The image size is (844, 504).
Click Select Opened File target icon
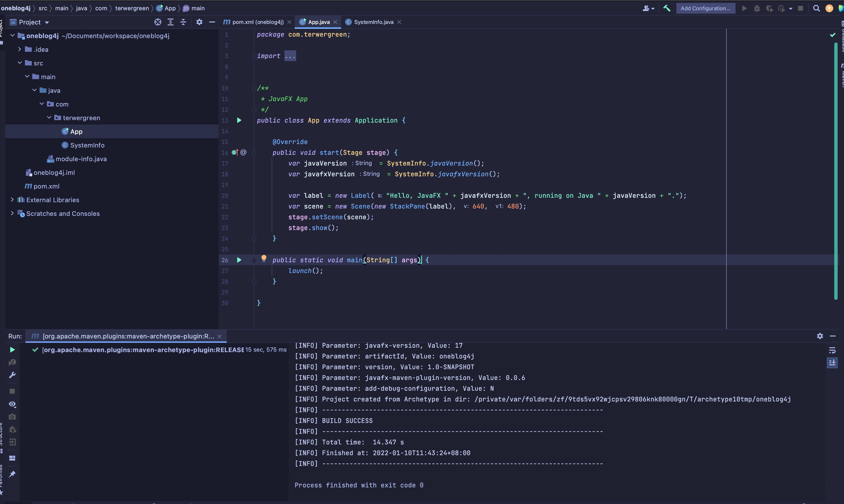pos(158,22)
